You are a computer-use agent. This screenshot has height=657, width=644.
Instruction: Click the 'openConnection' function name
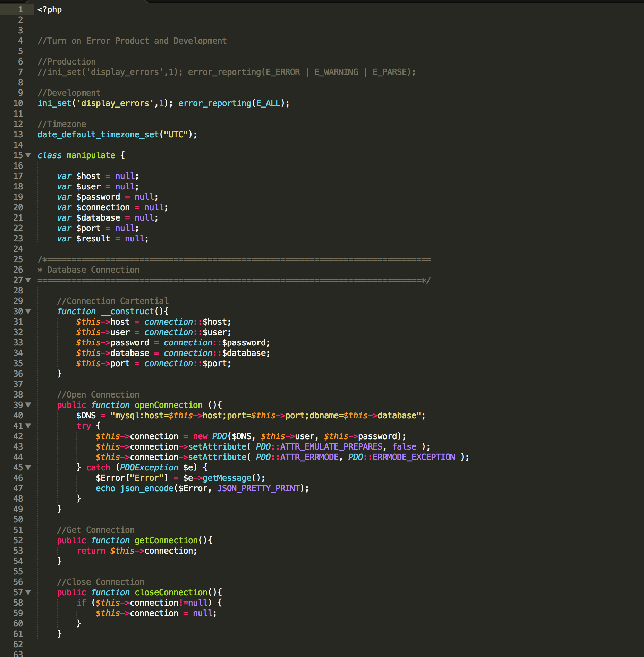pyautogui.click(x=169, y=405)
